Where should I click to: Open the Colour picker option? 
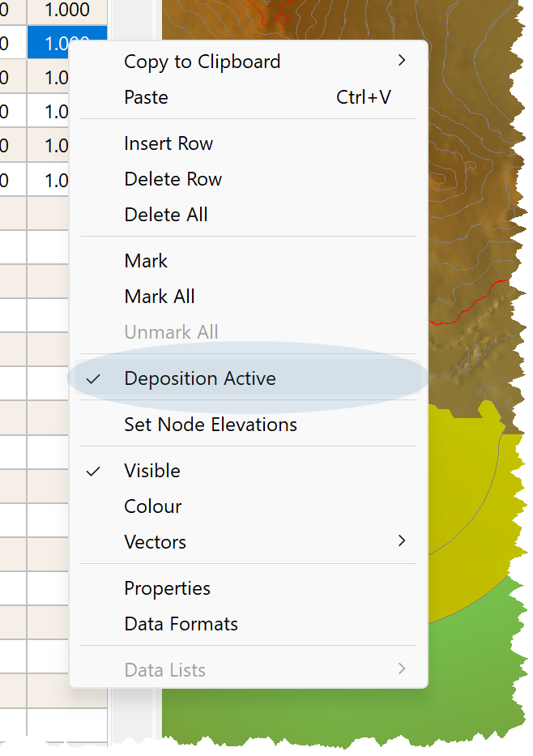[x=153, y=506]
